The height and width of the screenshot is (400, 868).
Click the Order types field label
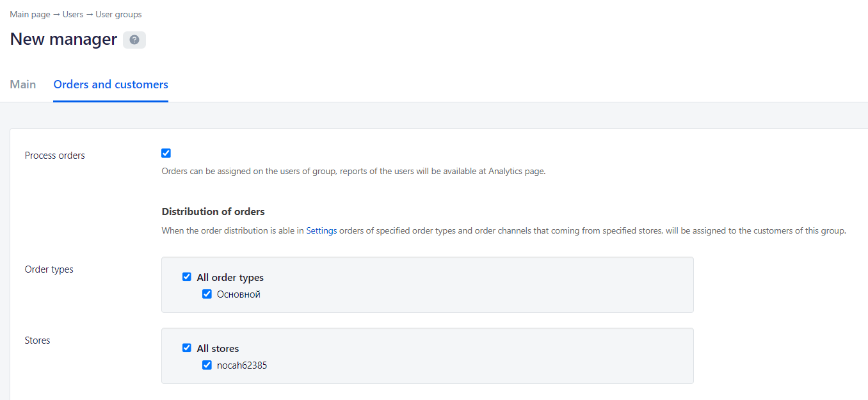(x=49, y=269)
